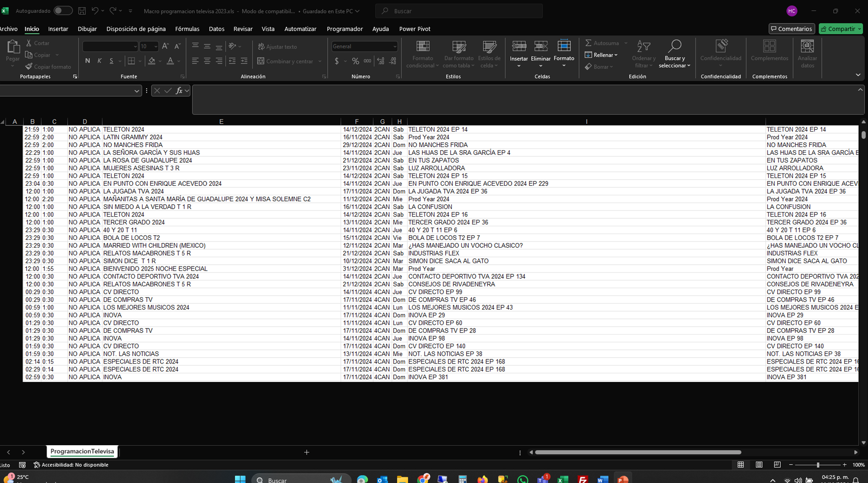Screen dimensions: 868x483
Task: Open the font size dropdown
Action: pos(156,46)
